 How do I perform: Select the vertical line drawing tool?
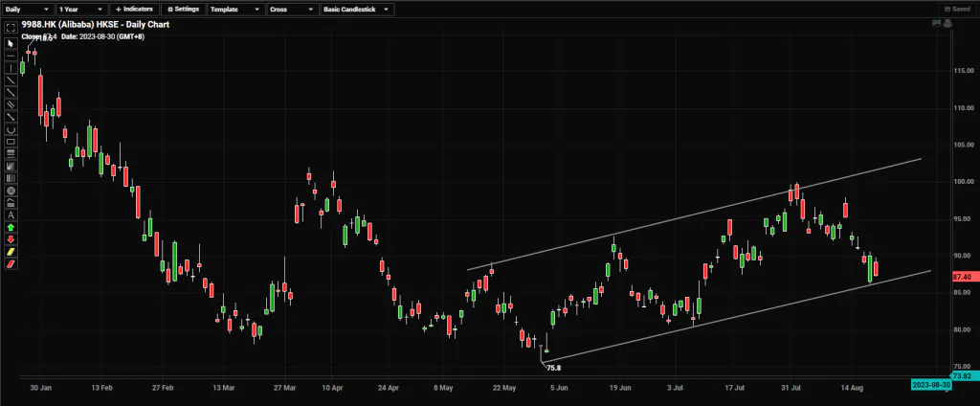click(x=11, y=68)
